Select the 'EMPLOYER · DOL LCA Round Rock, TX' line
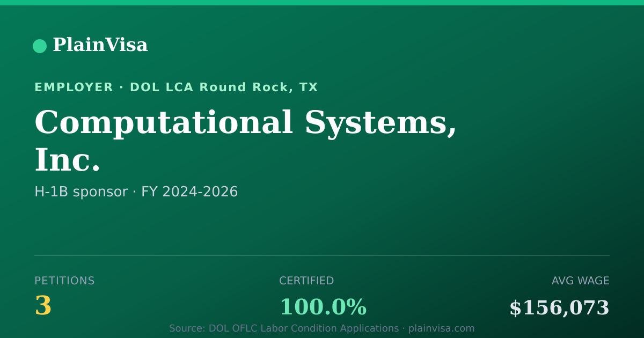Screen dimensions: 644x338 click(176, 87)
